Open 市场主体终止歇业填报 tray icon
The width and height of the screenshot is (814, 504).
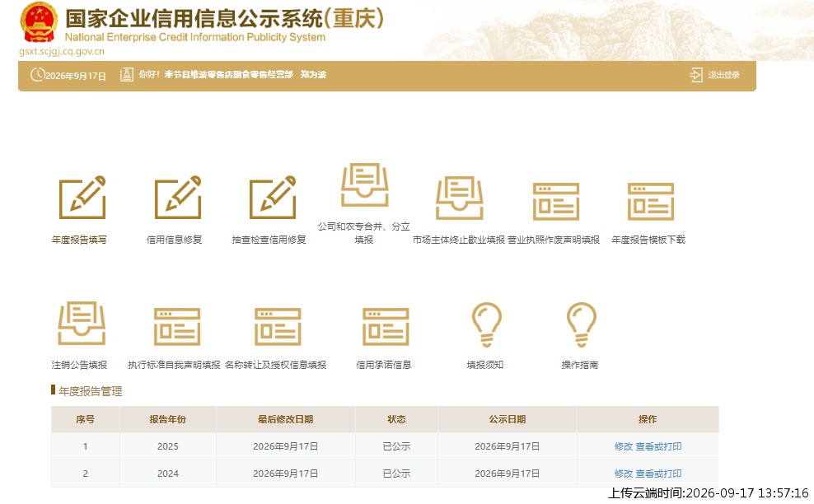click(x=460, y=198)
